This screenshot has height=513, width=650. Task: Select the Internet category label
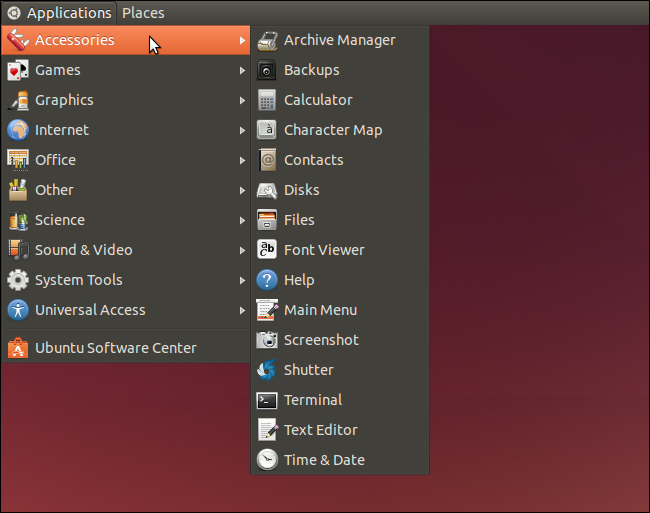click(x=62, y=130)
